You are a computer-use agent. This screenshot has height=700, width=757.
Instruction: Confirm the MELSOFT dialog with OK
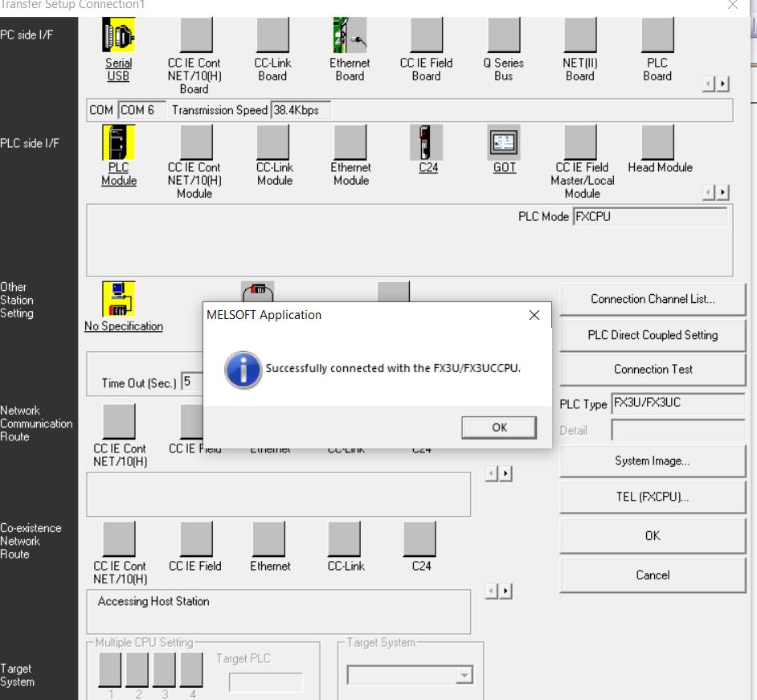point(498,428)
